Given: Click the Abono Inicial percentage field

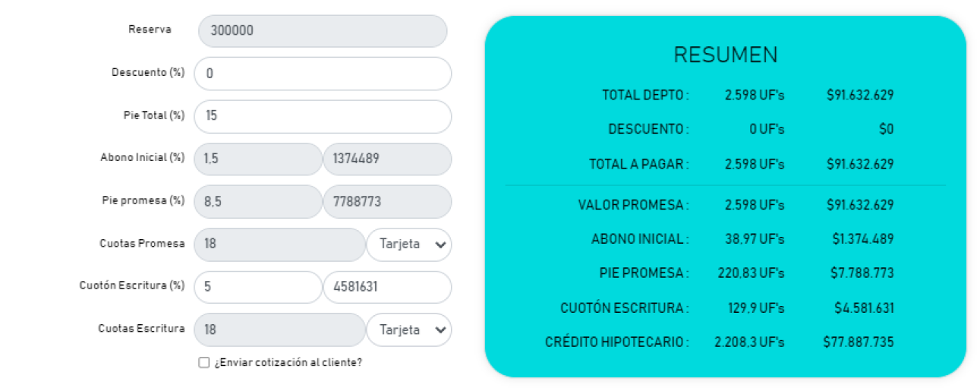Looking at the screenshot, I should pos(258,159).
